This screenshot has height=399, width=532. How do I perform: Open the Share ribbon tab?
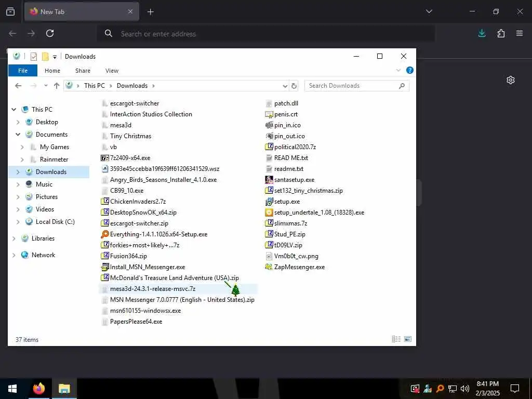point(83,71)
